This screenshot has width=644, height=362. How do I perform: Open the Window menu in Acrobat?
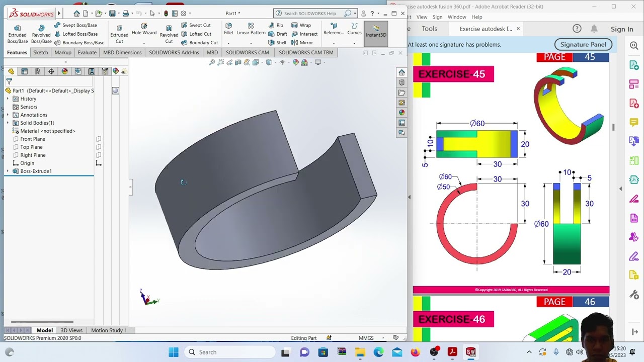tap(457, 17)
